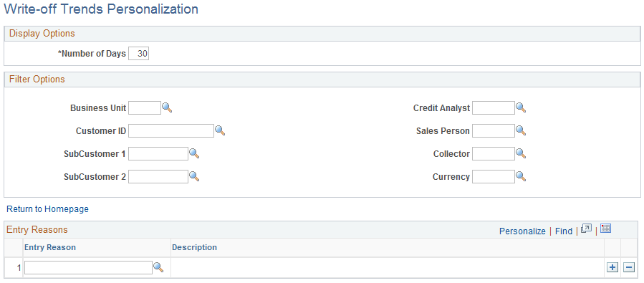Viewport: 644px width, 283px height.
Task: Select the Filter Options section heading
Action: pos(37,80)
